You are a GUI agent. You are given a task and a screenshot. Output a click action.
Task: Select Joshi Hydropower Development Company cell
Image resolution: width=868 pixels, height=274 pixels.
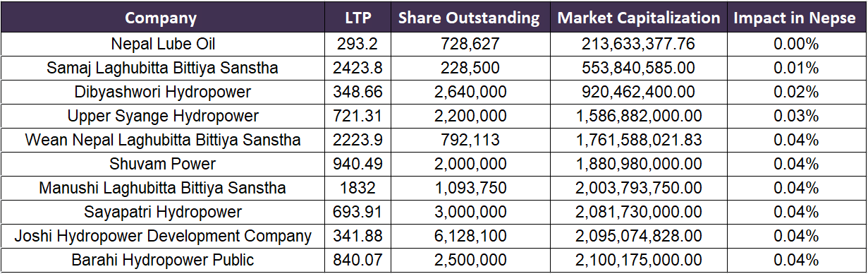(x=163, y=237)
